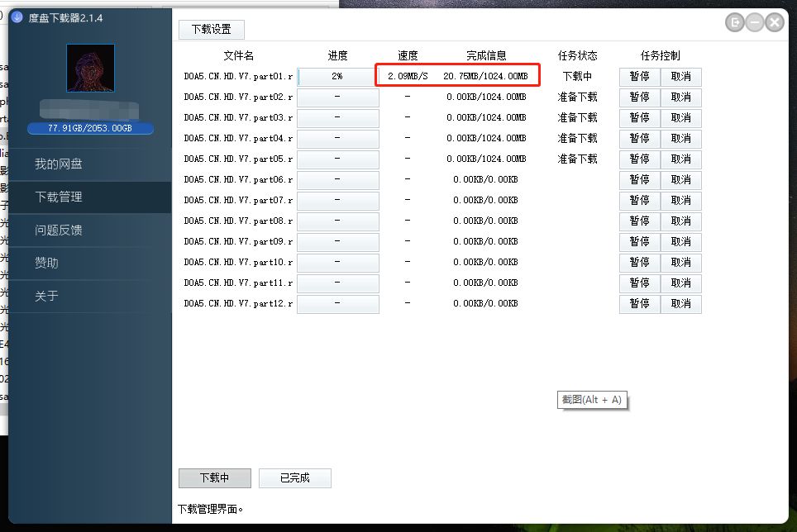Select the 下载中 downloading tab
This screenshot has height=532, width=797.
(x=214, y=477)
